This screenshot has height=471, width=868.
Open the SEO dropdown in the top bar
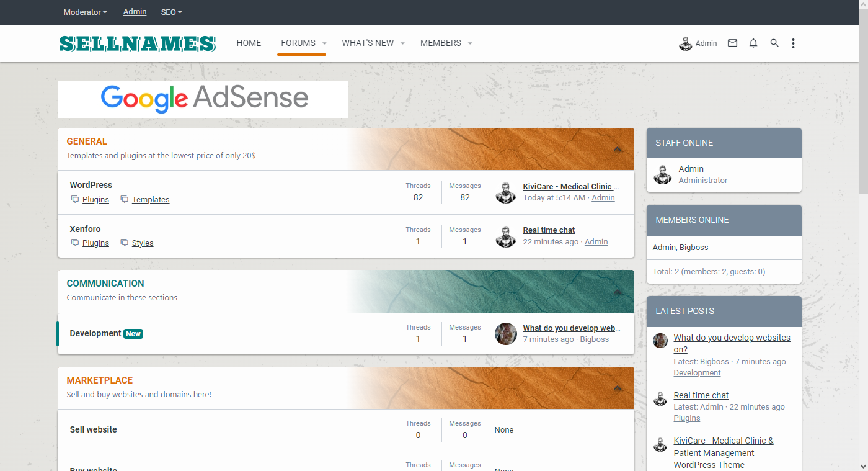(x=172, y=12)
